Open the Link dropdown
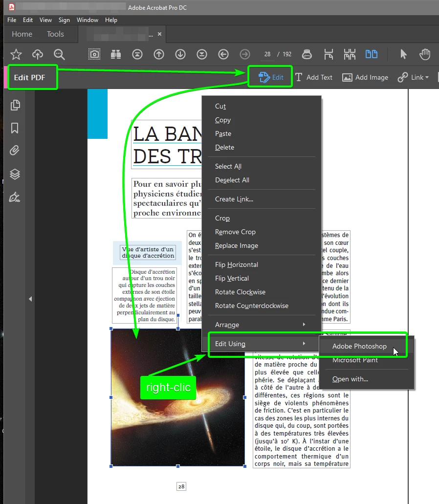 (413, 77)
